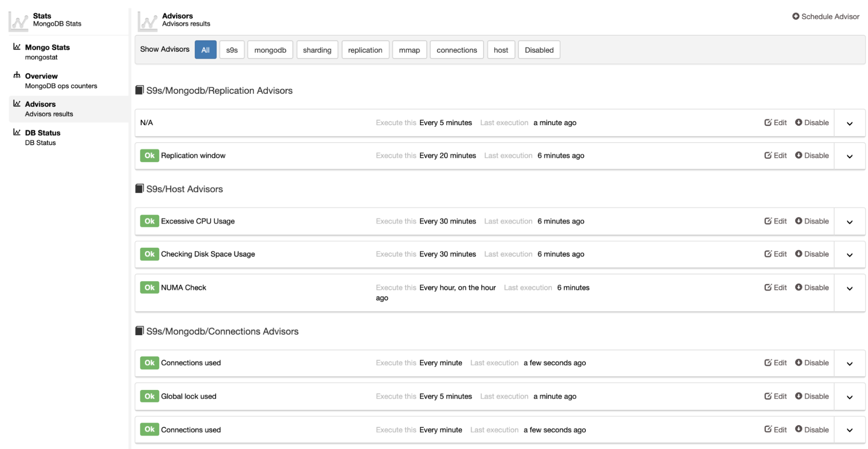868x449 pixels.
Task: Expand the N/A advisor row
Action: 850,123
